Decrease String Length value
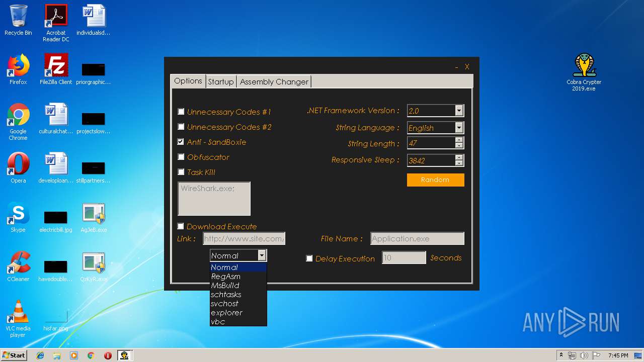Screen dimensions: 644x362 click(459, 146)
